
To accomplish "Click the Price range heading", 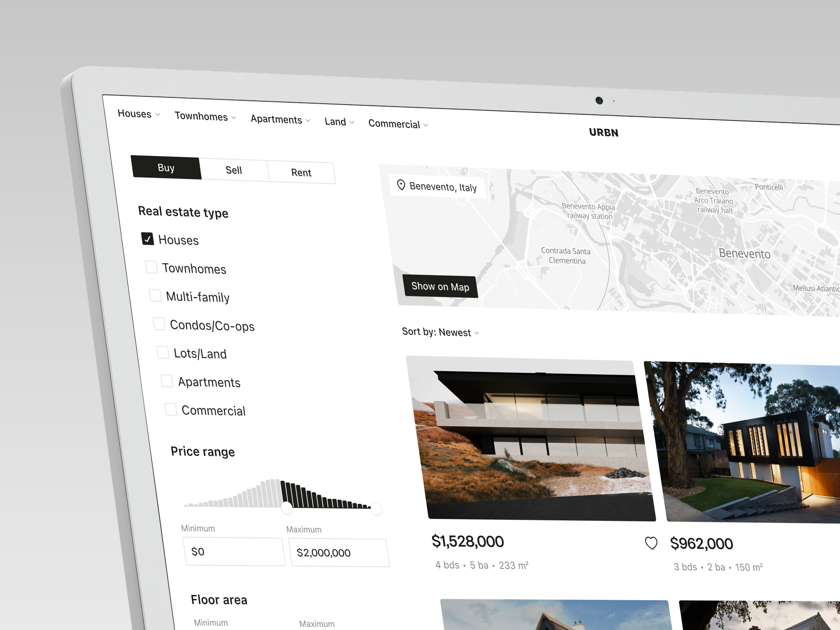I will [203, 451].
